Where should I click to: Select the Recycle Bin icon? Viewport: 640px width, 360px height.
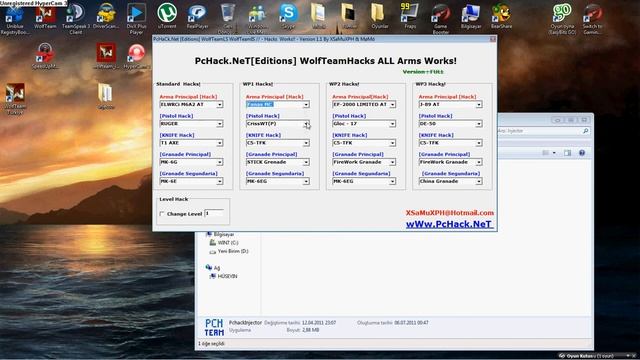227,18
